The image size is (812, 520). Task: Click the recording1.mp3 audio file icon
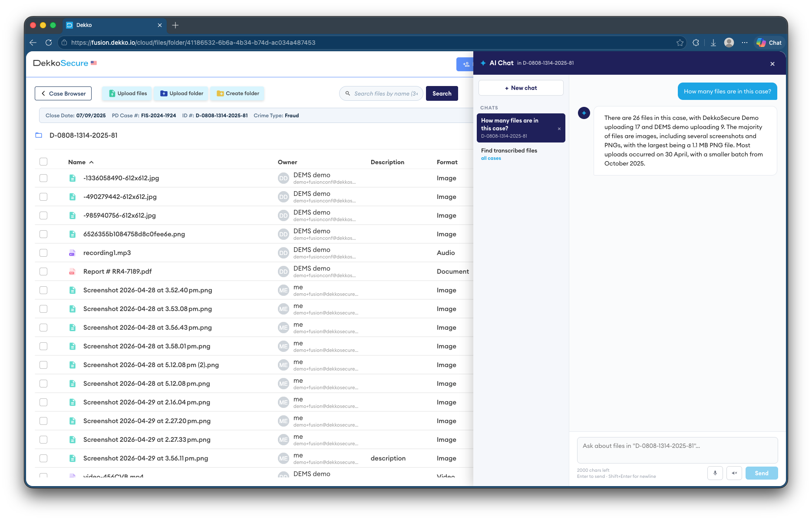click(72, 253)
